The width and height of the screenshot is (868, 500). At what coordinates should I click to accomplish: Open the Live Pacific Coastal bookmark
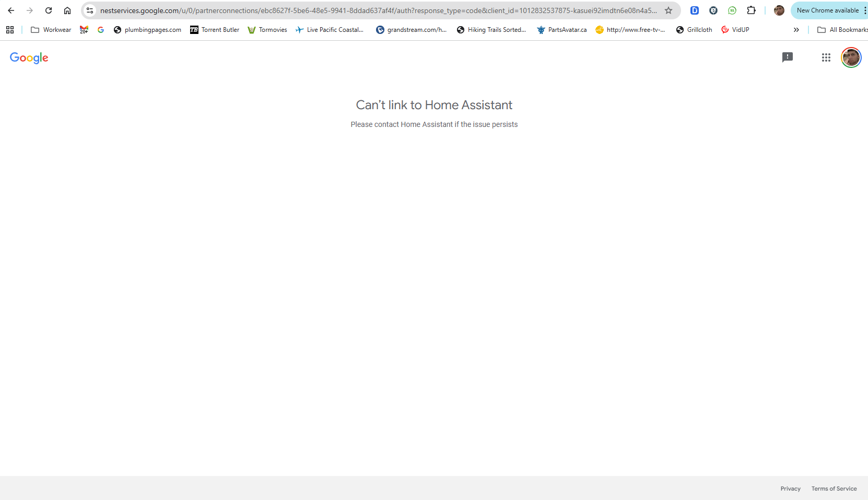point(330,30)
